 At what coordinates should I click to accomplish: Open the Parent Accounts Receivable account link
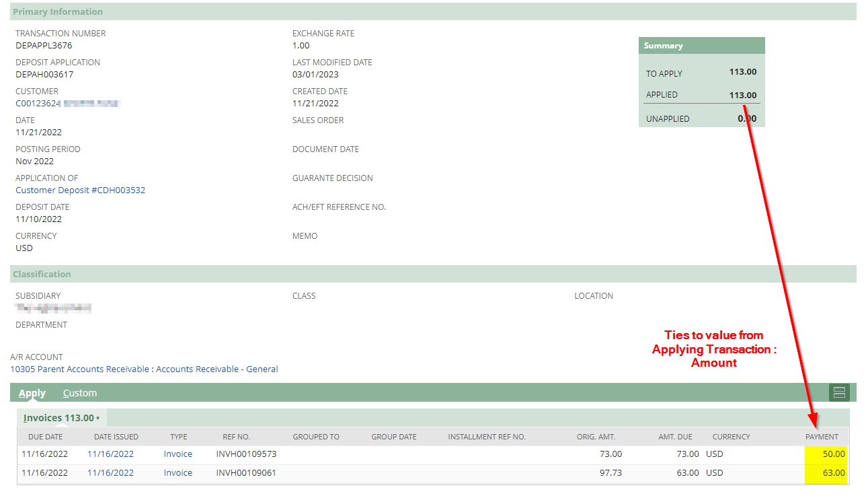[x=144, y=369]
